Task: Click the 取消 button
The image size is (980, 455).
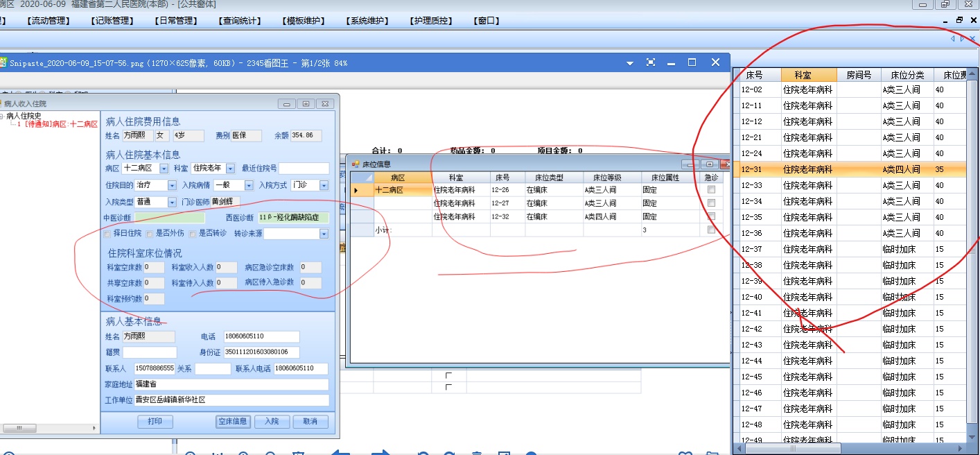Action: pyautogui.click(x=310, y=422)
